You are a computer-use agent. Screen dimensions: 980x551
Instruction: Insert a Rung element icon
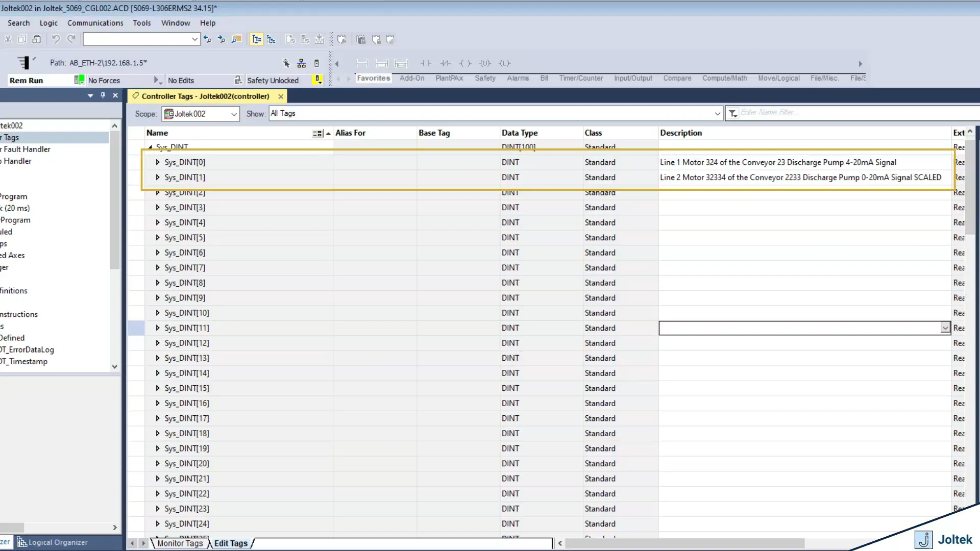coord(361,63)
